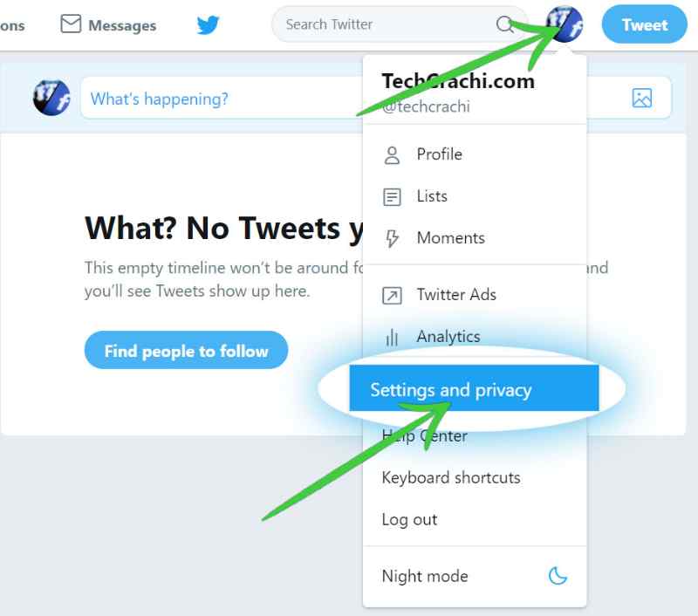
Task: Click the Twitter Ads arrow icon
Action: [x=392, y=296]
